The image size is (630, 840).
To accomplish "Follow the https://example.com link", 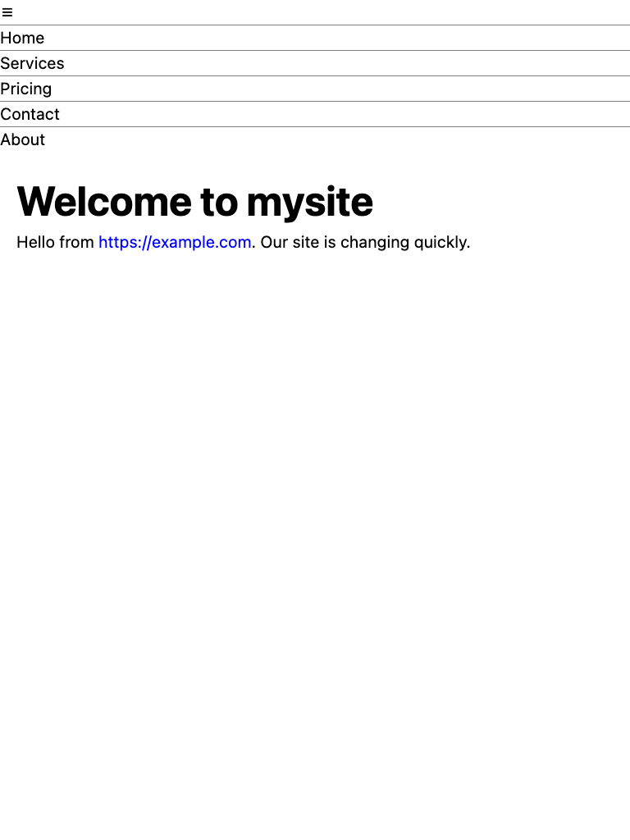I will [x=175, y=242].
